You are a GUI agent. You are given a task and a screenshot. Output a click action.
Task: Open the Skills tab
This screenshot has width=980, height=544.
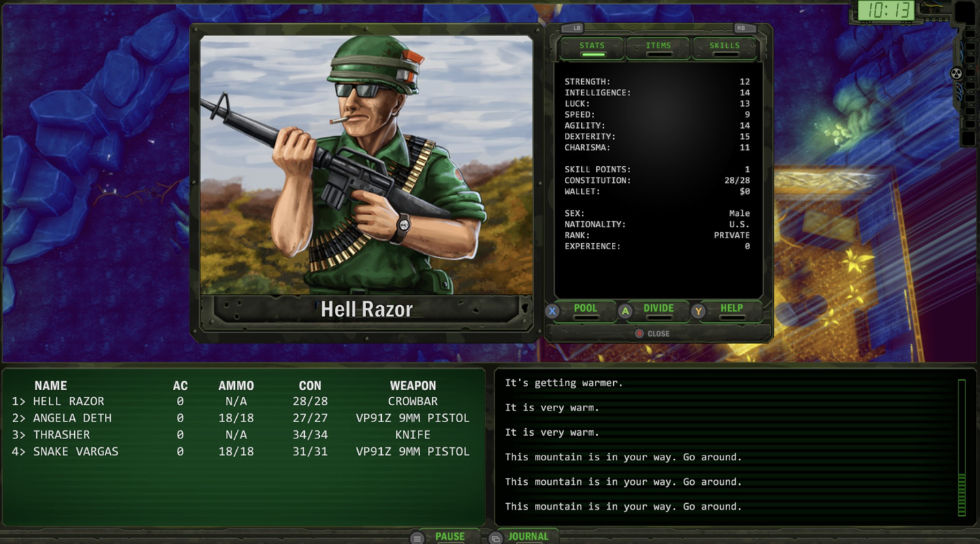click(724, 46)
